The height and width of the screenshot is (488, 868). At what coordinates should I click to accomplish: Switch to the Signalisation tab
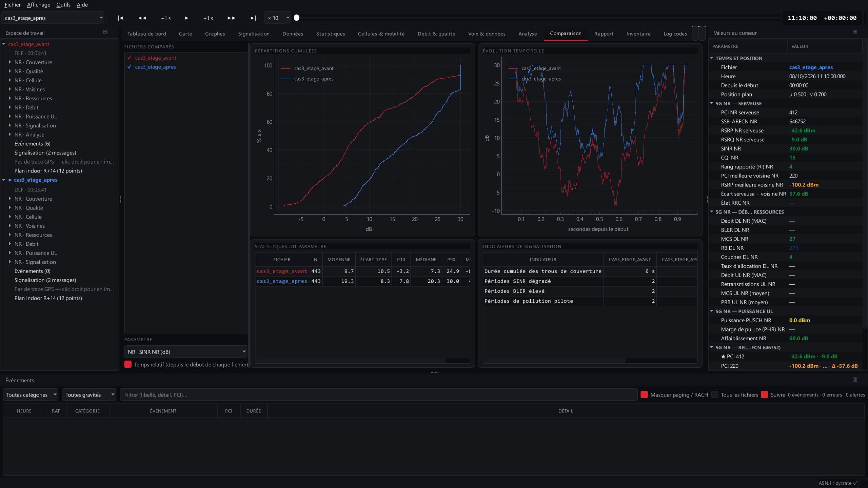tap(254, 34)
